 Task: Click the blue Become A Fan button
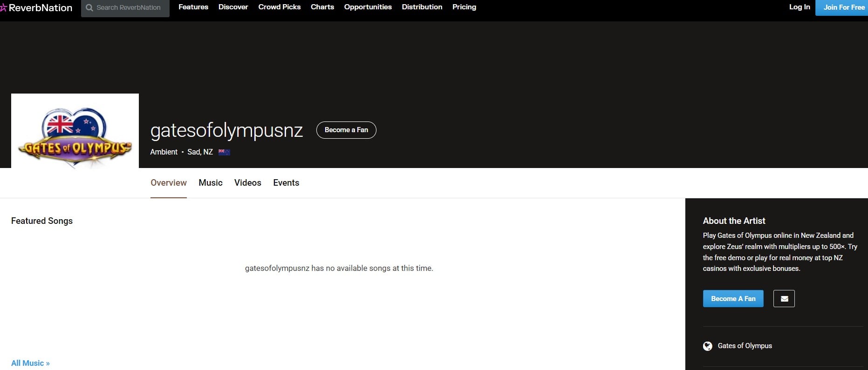pos(733,299)
